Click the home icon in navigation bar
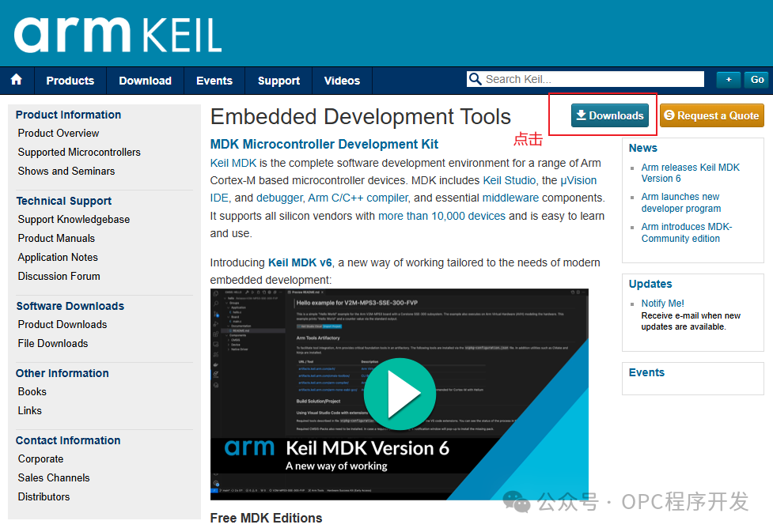This screenshot has width=773, height=532. coord(17,80)
